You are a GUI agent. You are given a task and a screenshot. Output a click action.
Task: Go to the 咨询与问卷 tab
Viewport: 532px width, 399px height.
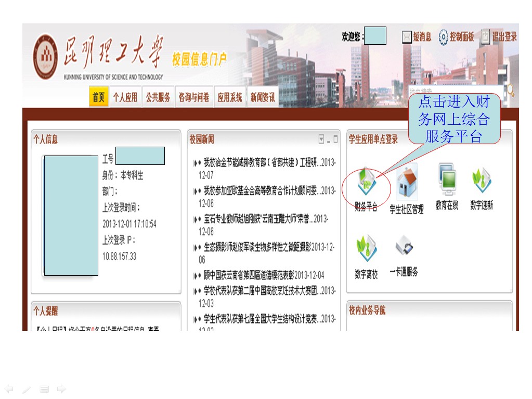pos(194,97)
